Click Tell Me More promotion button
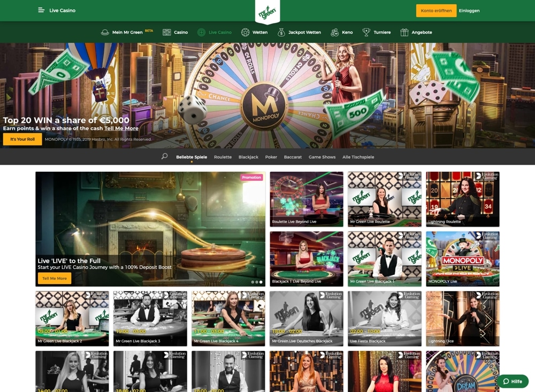This screenshot has width=535, height=392. coord(55,279)
